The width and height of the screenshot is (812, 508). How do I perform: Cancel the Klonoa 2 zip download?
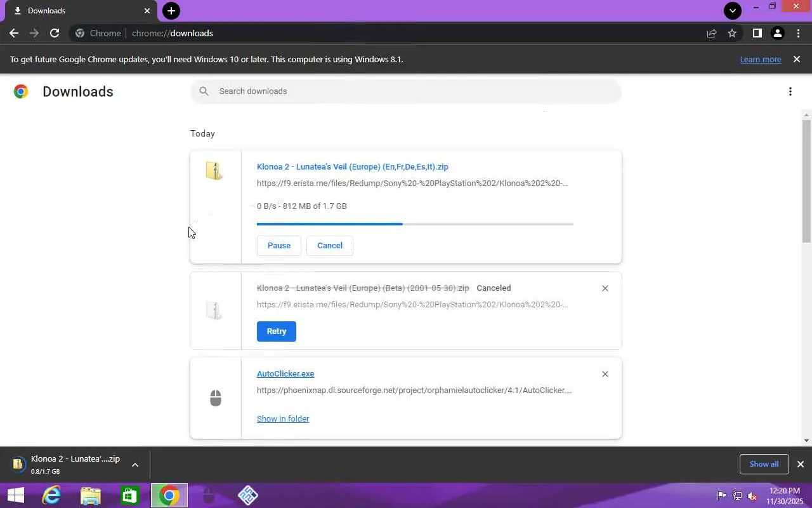[x=330, y=246]
